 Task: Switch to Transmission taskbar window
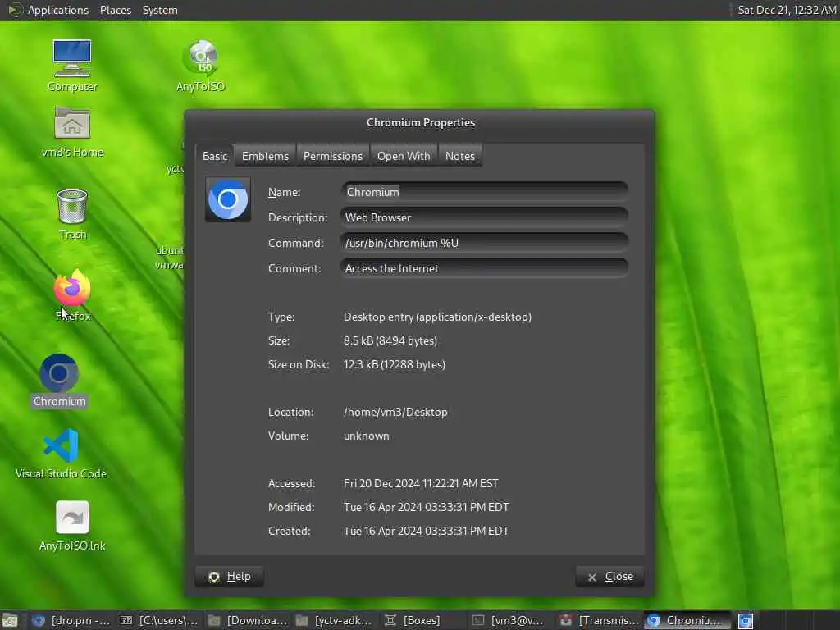[598, 620]
